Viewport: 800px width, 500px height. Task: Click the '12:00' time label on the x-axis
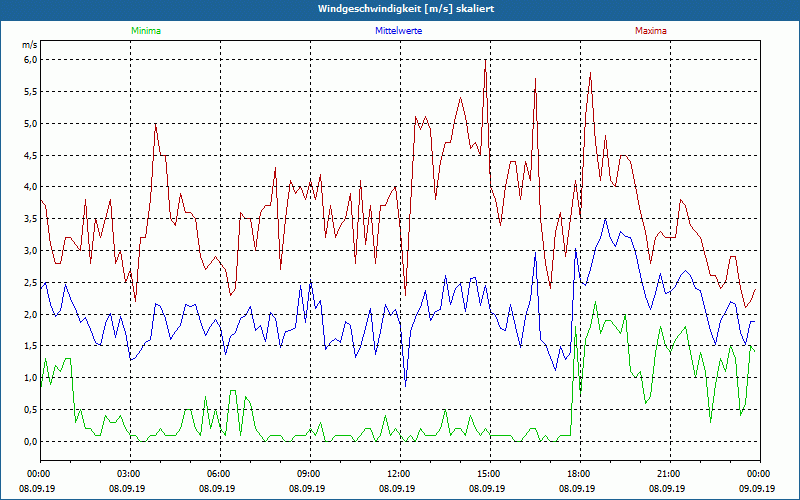click(x=400, y=474)
